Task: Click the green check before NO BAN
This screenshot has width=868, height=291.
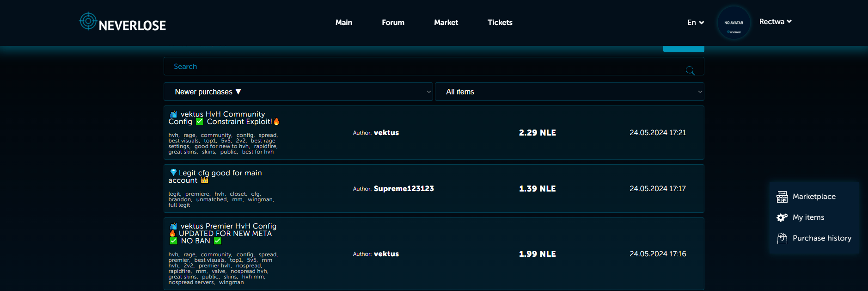Action: tap(174, 241)
